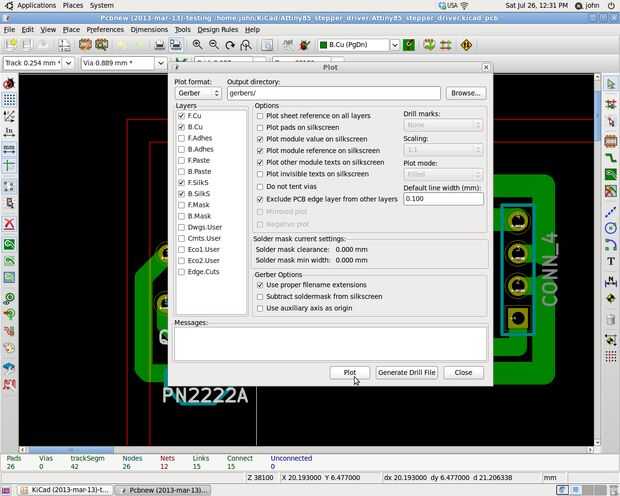Select the add tracks and vias tool
620x496 pixels.
611,157
